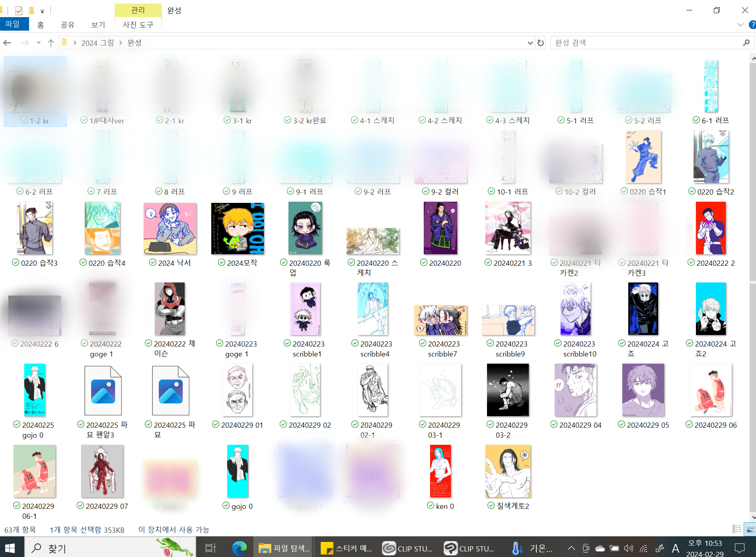Image resolution: width=756 pixels, height=557 pixels.
Task: Select the 20240222 2 red image
Action: point(711,228)
